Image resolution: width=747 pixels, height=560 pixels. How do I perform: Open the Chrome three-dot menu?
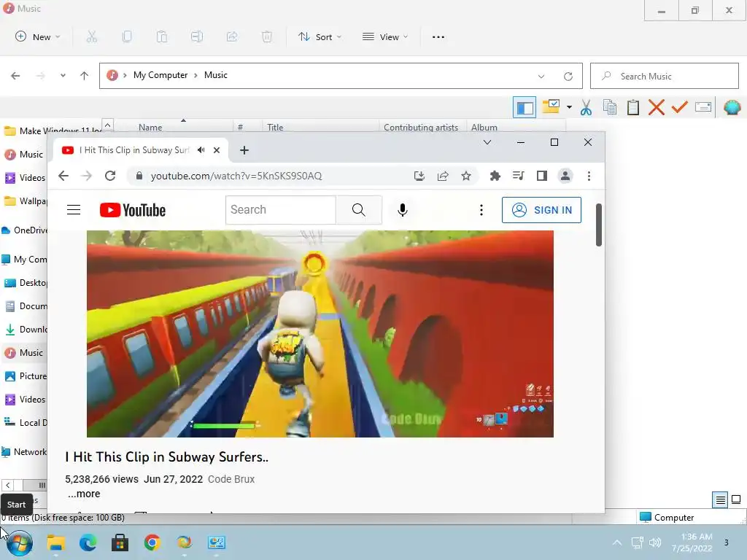point(589,176)
